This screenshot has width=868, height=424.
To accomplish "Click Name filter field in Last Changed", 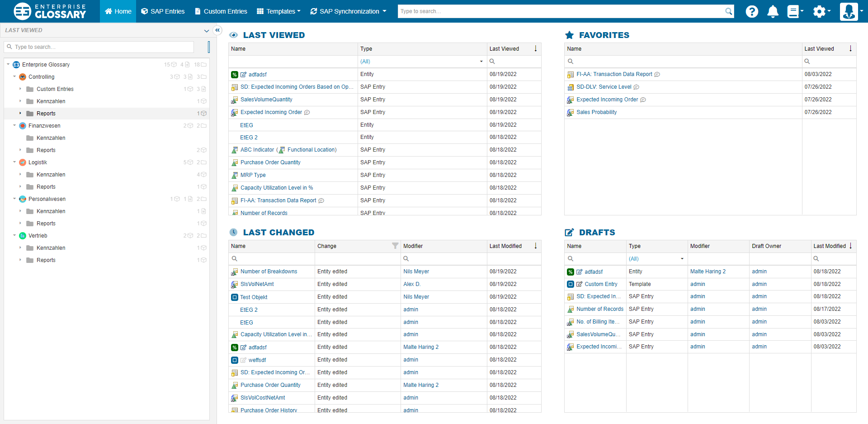I will pyautogui.click(x=272, y=259).
